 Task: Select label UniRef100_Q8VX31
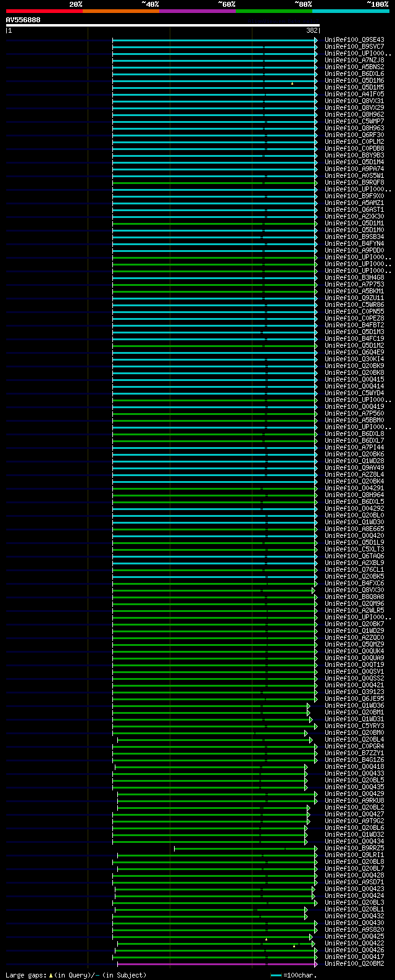[354, 101]
